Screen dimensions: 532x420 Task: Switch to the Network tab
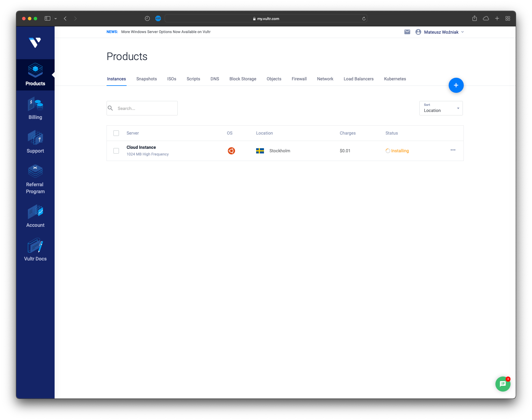325,79
